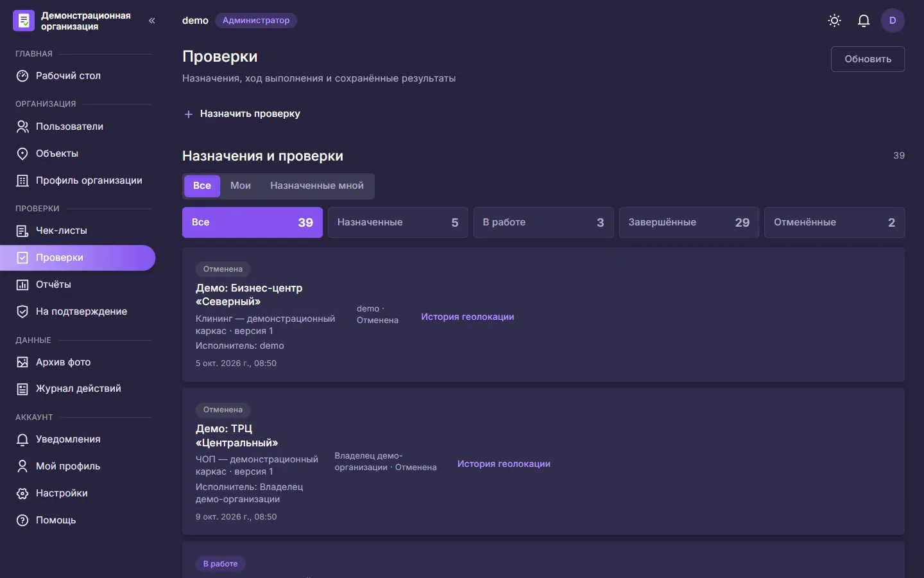This screenshot has width=924, height=578.
Task: Open the user avatar D menu
Action: click(893, 21)
